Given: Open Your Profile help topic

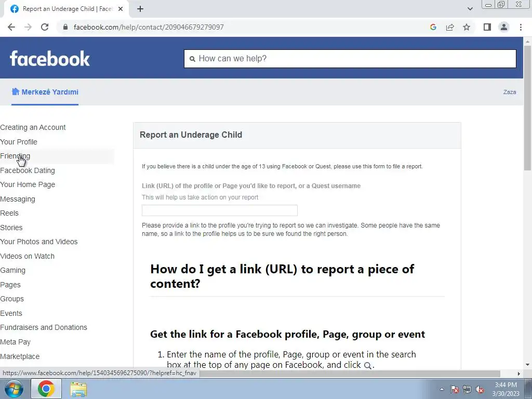Looking at the screenshot, I should 19,142.
